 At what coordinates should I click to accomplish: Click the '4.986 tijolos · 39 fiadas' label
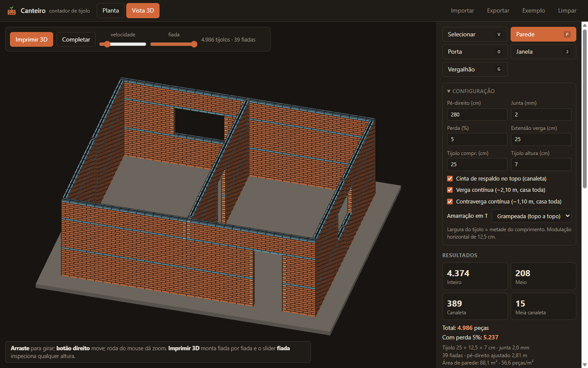228,39
